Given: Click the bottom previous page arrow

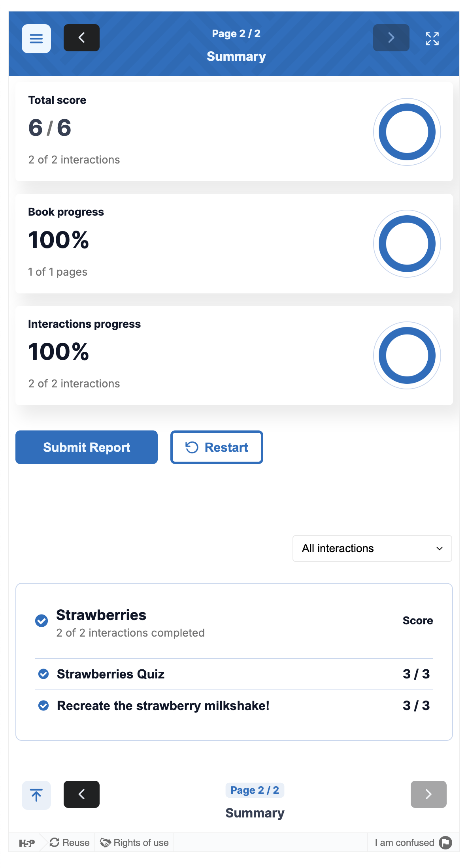Looking at the screenshot, I should (x=81, y=794).
